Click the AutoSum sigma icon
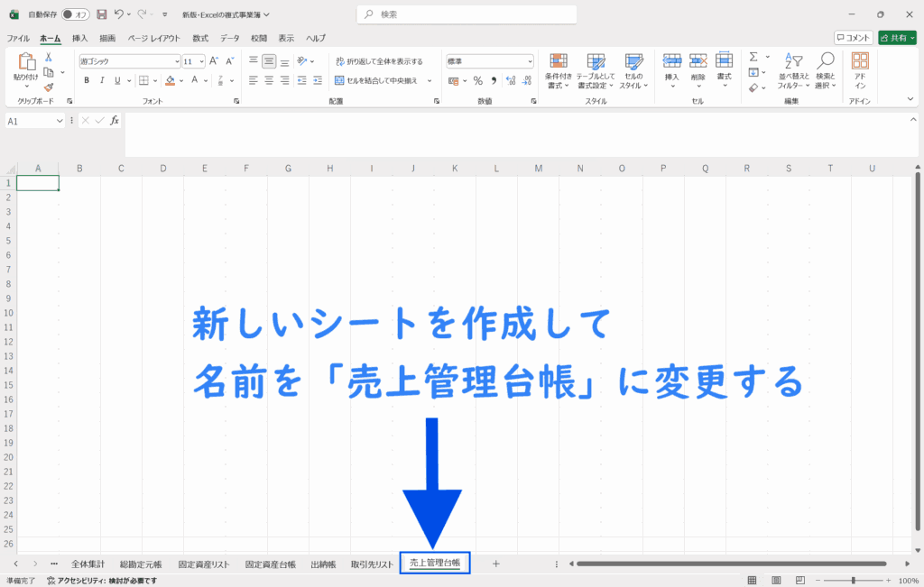Viewport: 924px width, 587px height. click(753, 57)
